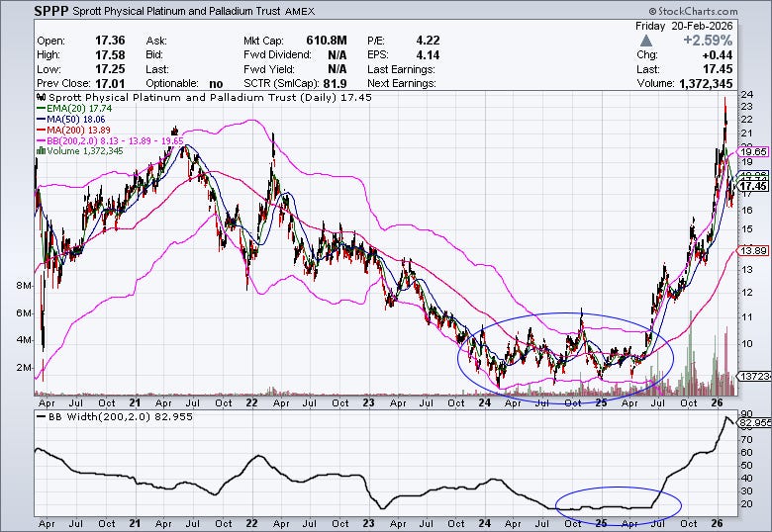772x532 pixels.
Task: Click the Friday 20-Feb-2026 date
Action: [x=684, y=26]
